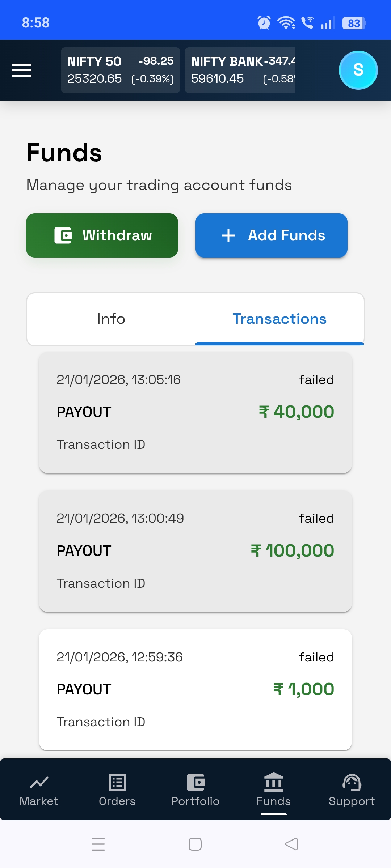Open the failed ₹ 1,000 payout transaction
The image size is (391, 868).
click(195, 690)
